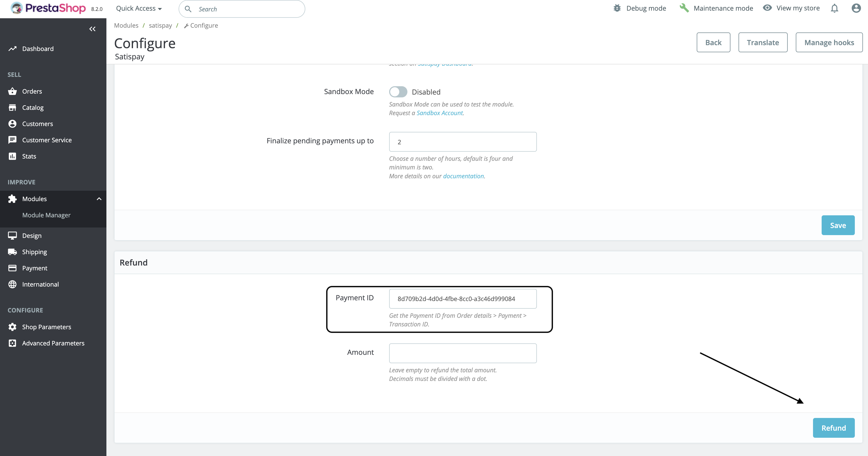Open the user profile avatar icon

[x=856, y=8]
